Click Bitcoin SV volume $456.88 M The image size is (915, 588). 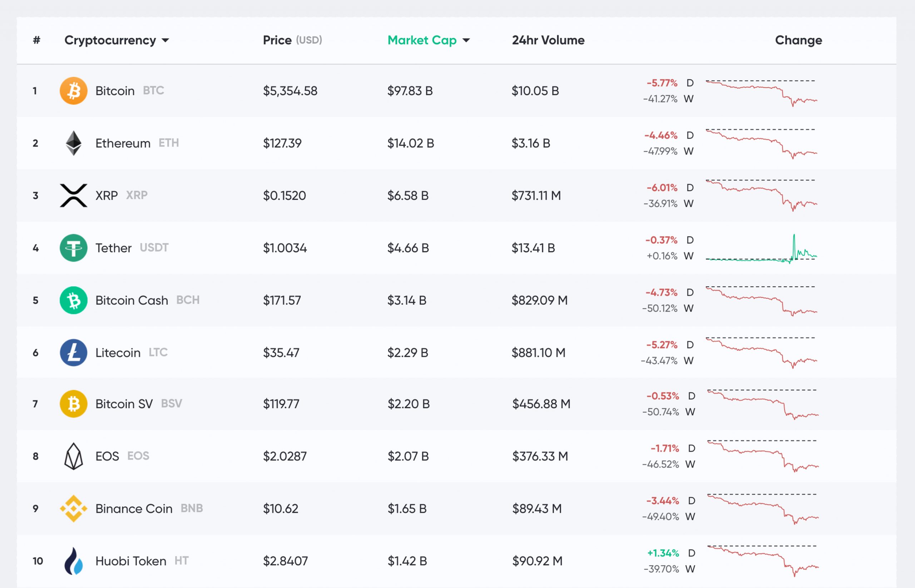pyautogui.click(x=541, y=404)
